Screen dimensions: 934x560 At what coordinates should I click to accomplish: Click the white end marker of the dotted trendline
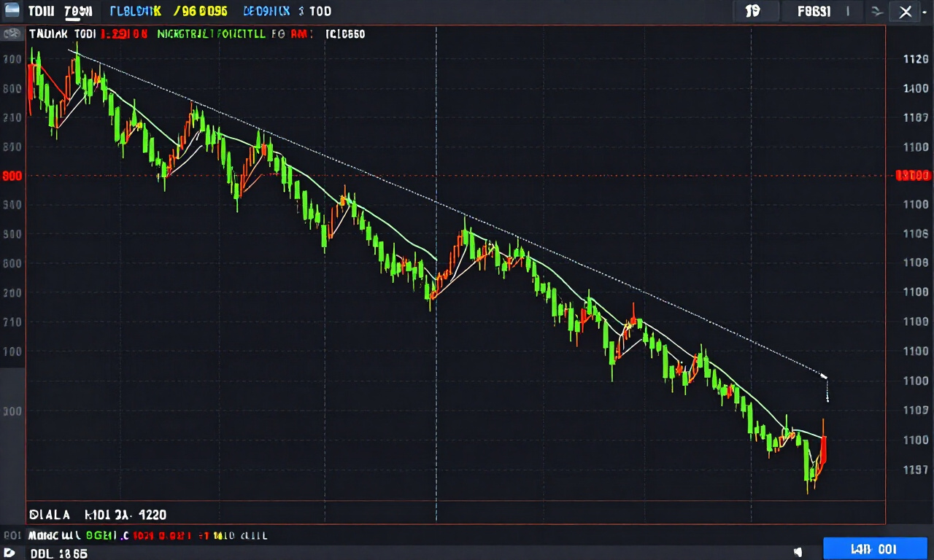click(x=825, y=377)
